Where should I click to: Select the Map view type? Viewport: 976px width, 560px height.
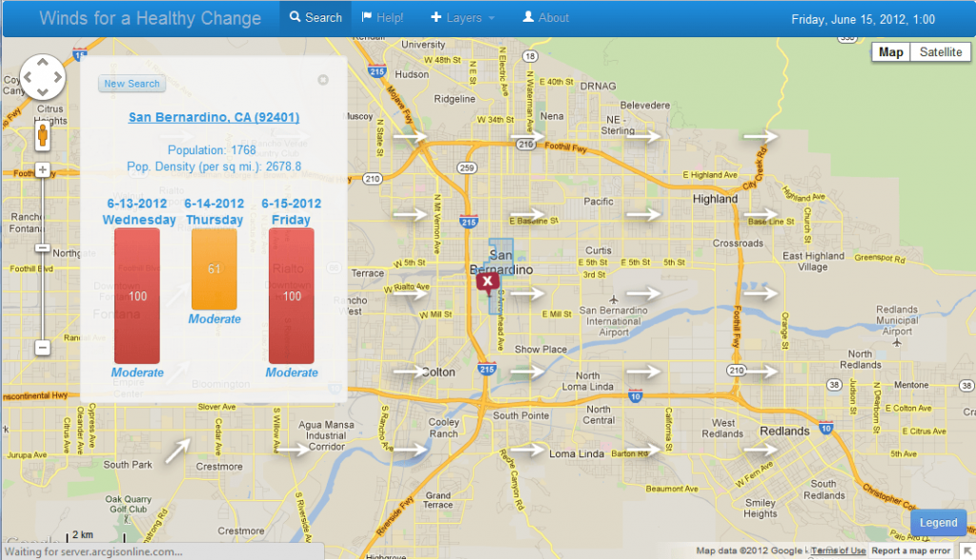891,52
